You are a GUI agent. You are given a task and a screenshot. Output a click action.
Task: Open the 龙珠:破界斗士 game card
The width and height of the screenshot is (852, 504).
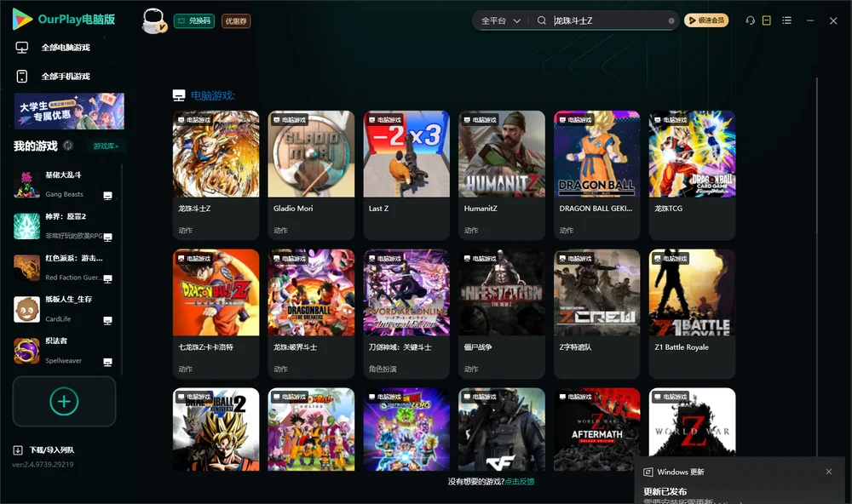point(311,313)
